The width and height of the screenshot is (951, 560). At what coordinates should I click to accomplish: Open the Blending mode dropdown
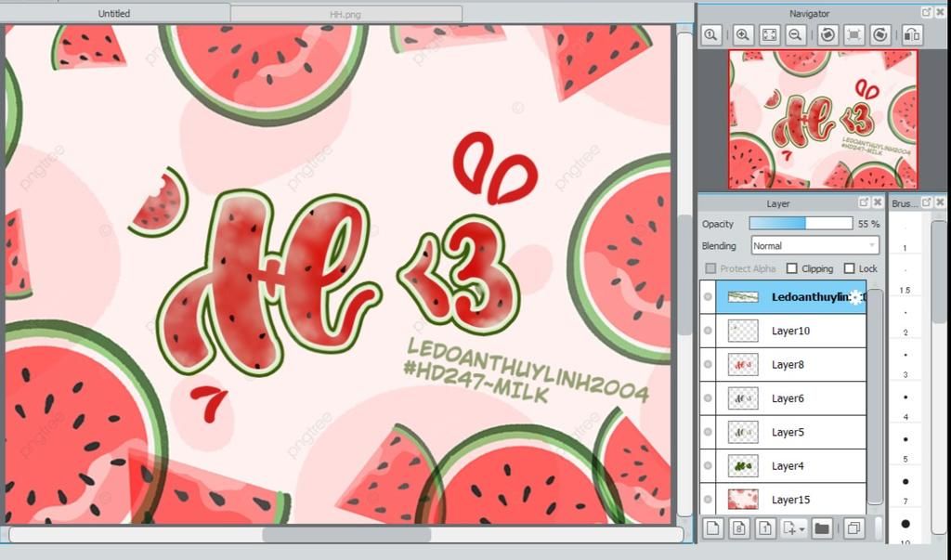coord(814,246)
